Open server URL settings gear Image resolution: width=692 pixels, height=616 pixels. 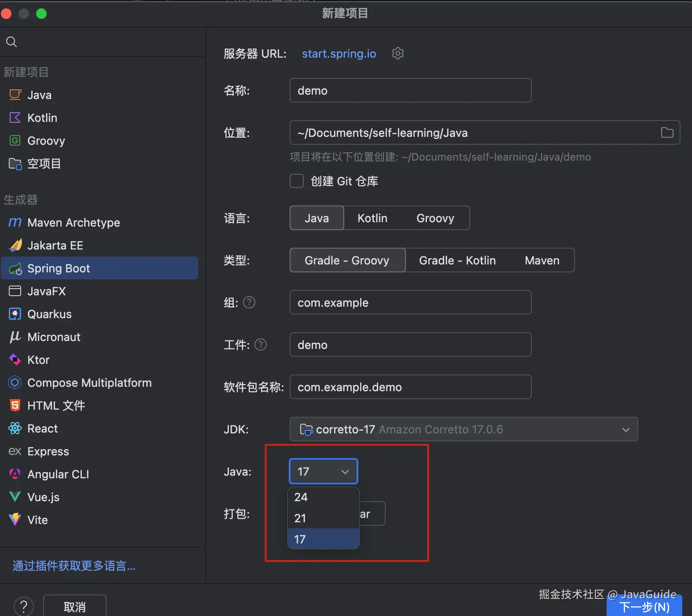click(398, 53)
